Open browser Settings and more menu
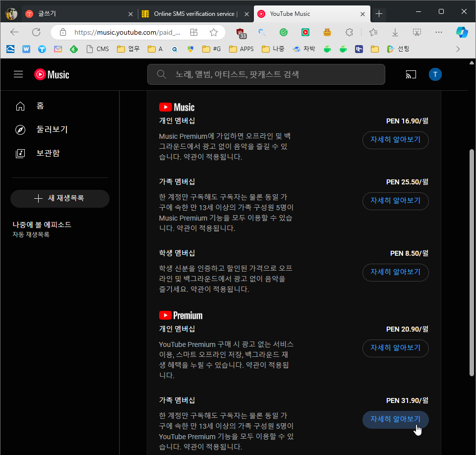The width and height of the screenshot is (476, 455). click(x=439, y=32)
